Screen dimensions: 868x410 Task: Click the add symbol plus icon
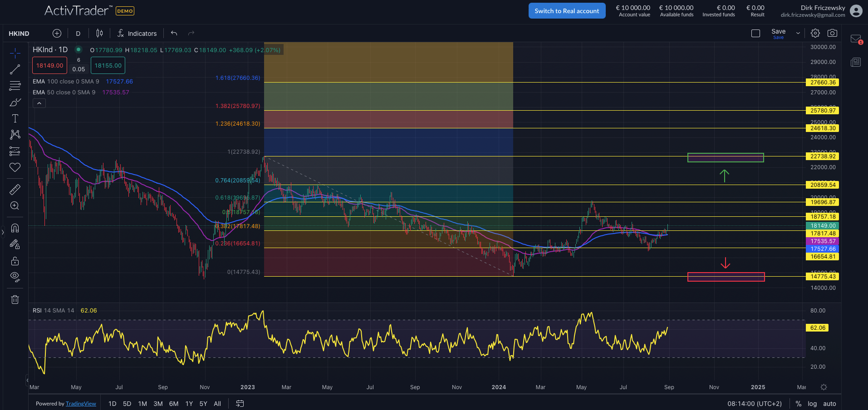click(57, 33)
